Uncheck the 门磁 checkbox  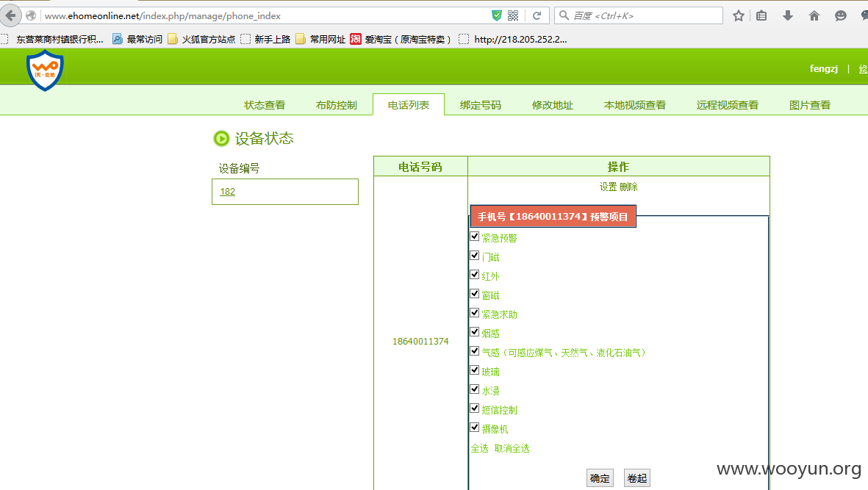pyautogui.click(x=474, y=256)
